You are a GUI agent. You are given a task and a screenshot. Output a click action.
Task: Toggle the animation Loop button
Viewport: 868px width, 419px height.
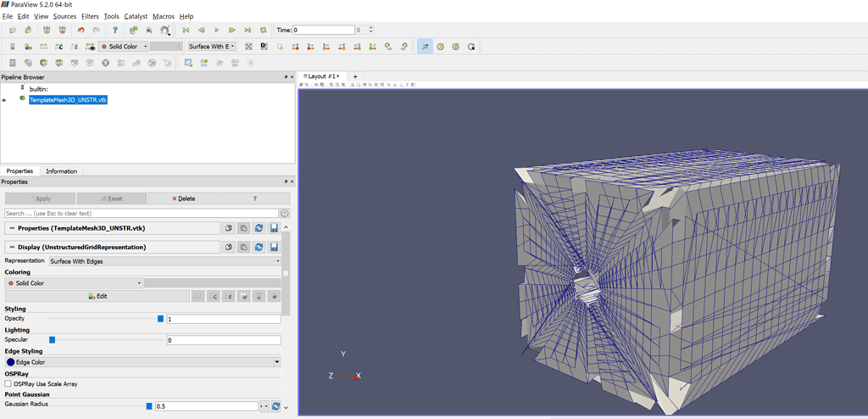(264, 31)
